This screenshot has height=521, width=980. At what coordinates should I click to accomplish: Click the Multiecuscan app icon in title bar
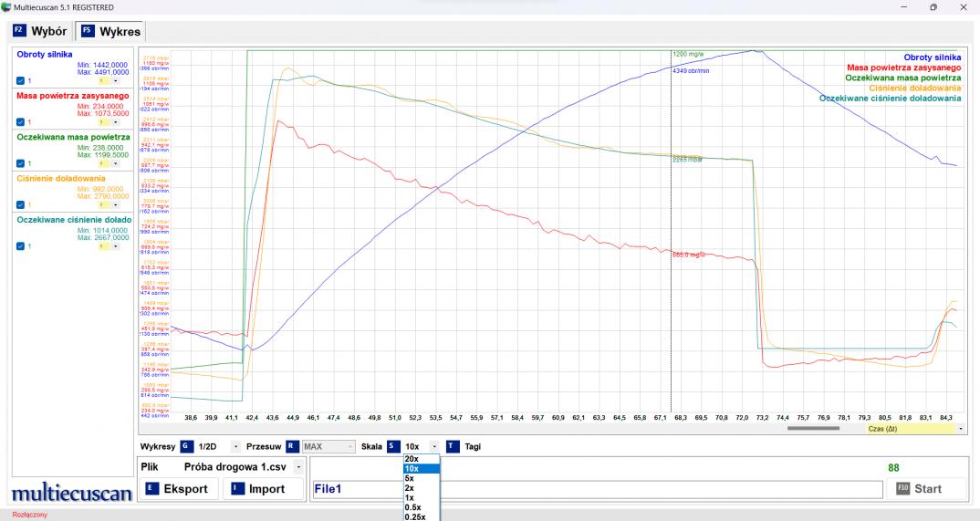pyautogui.click(x=6, y=7)
